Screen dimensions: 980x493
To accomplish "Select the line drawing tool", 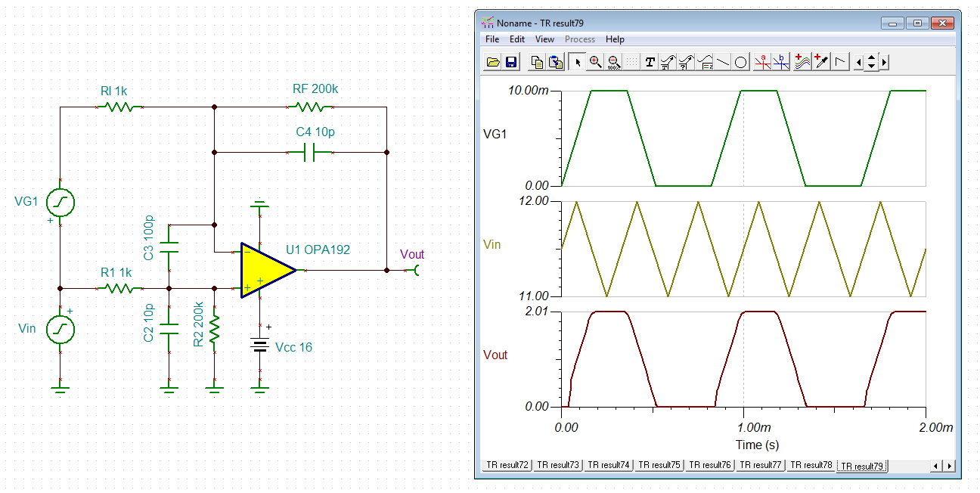I will (x=723, y=62).
